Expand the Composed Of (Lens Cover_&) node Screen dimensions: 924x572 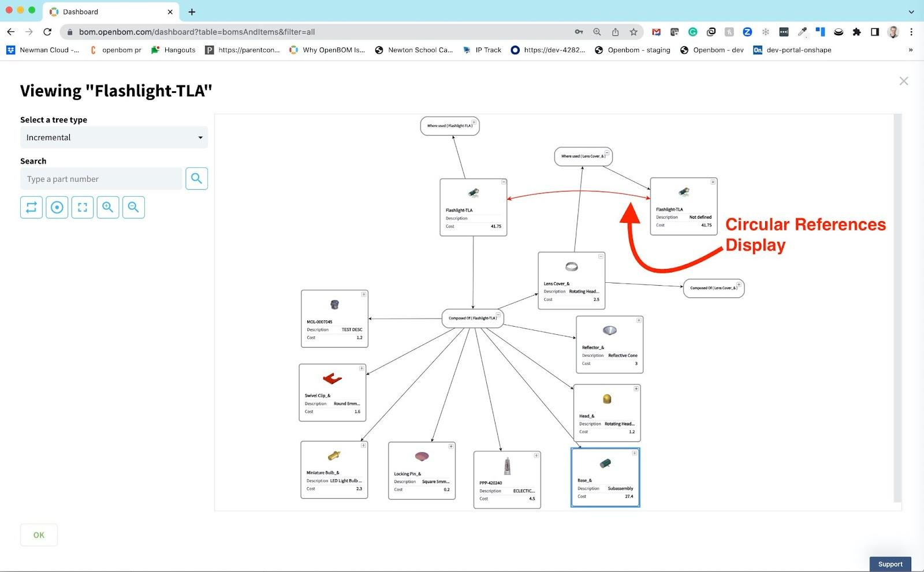coord(739,285)
